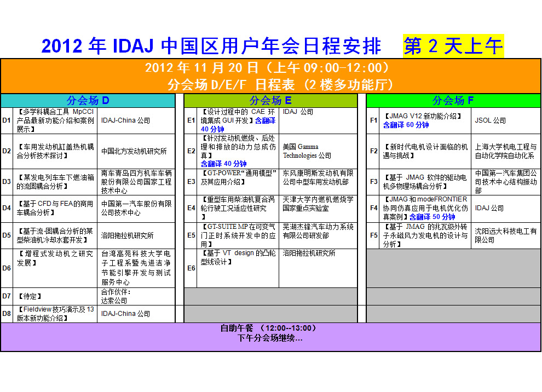The width and height of the screenshot is (542, 392).
Task: Click the blue "40 分钟" note in row E1
Action: [212, 129]
